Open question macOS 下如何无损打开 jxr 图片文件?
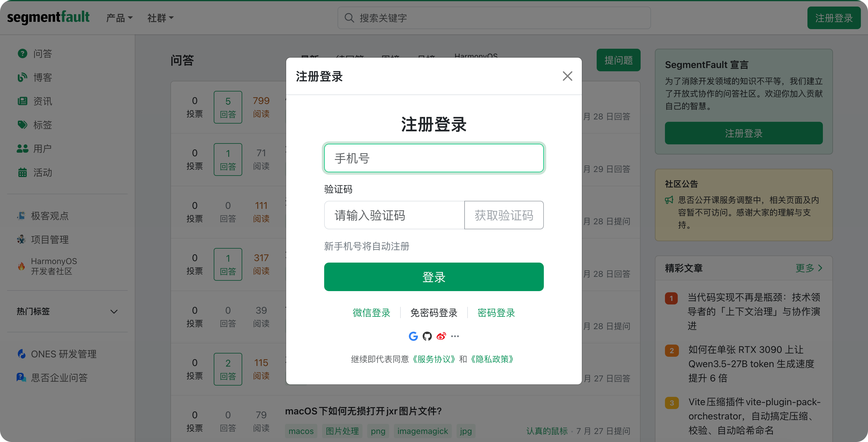Screen dimensions: 868x442 click(x=363, y=411)
